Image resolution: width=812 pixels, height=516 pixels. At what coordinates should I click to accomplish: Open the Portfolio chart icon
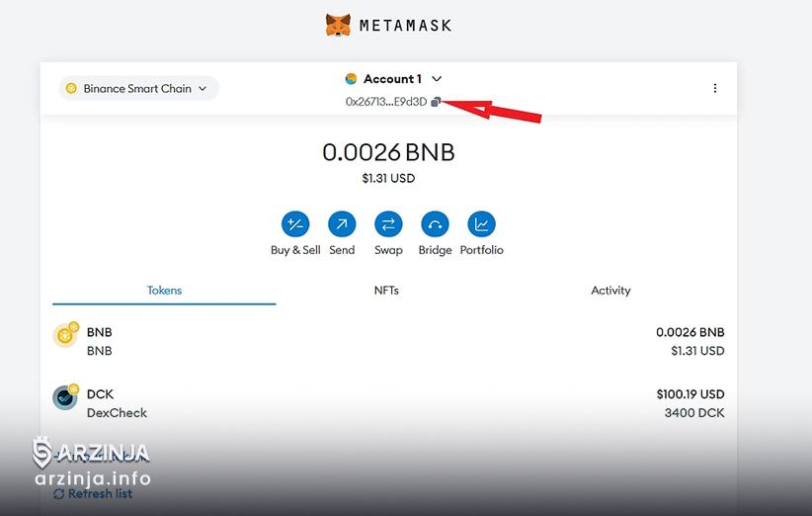click(482, 224)
